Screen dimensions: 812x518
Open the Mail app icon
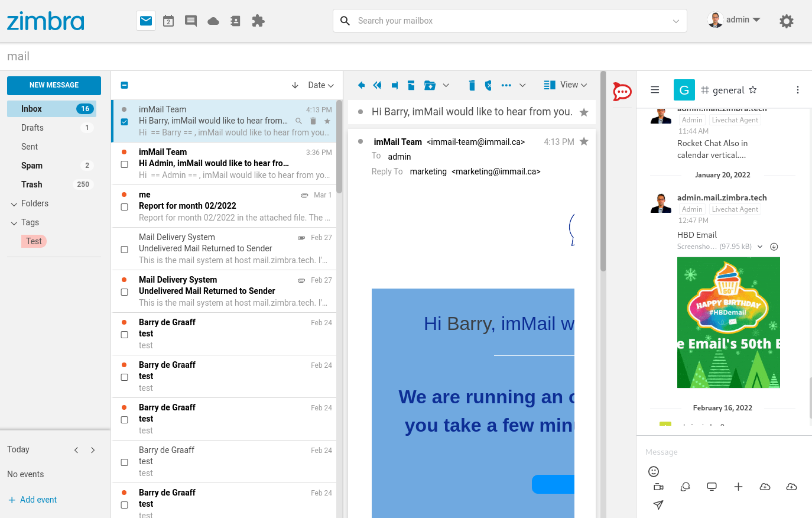tap(146, 21)
